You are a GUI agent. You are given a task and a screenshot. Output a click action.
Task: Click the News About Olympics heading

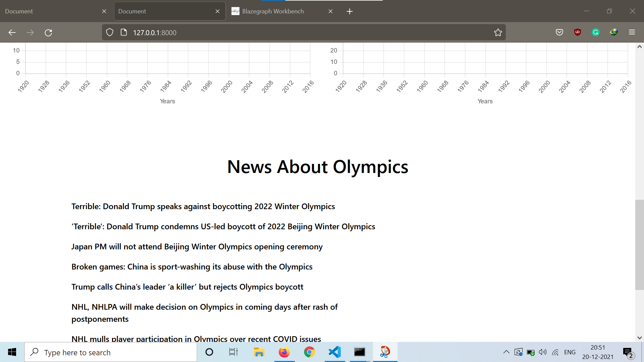(x=318, y=167)
